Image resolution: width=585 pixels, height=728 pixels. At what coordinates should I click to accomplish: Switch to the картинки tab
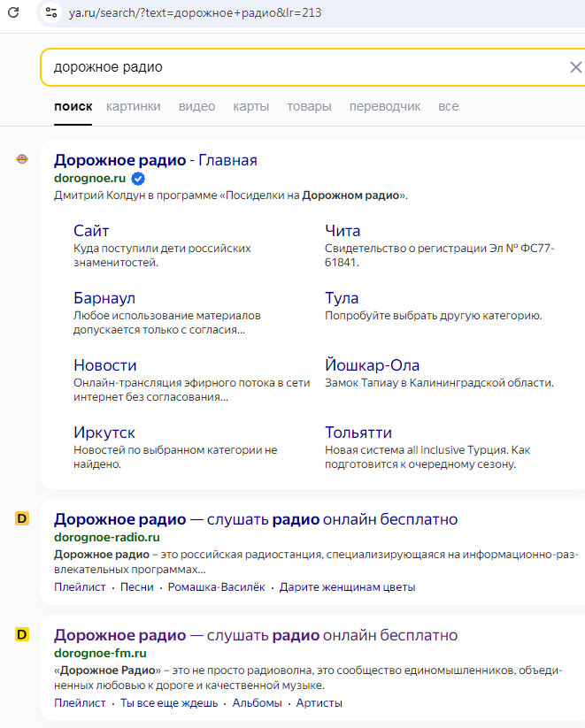click(133, 106)
